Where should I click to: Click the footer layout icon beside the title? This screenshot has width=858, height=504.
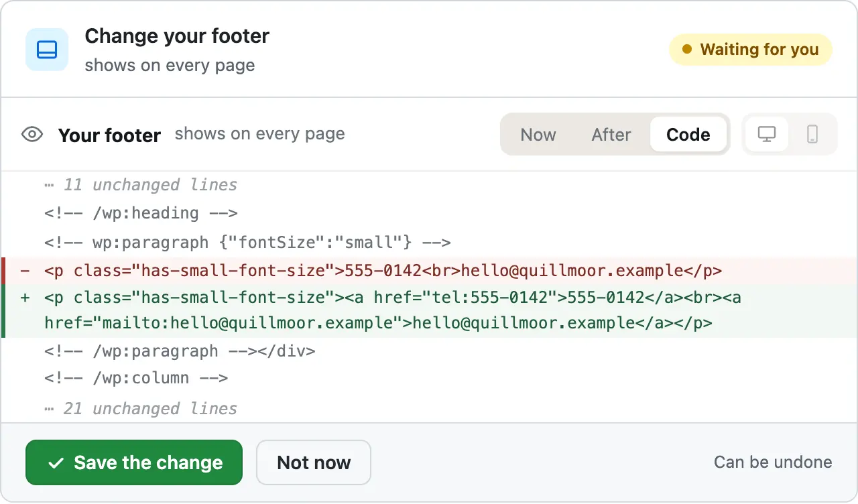click(x=47, y=50)
